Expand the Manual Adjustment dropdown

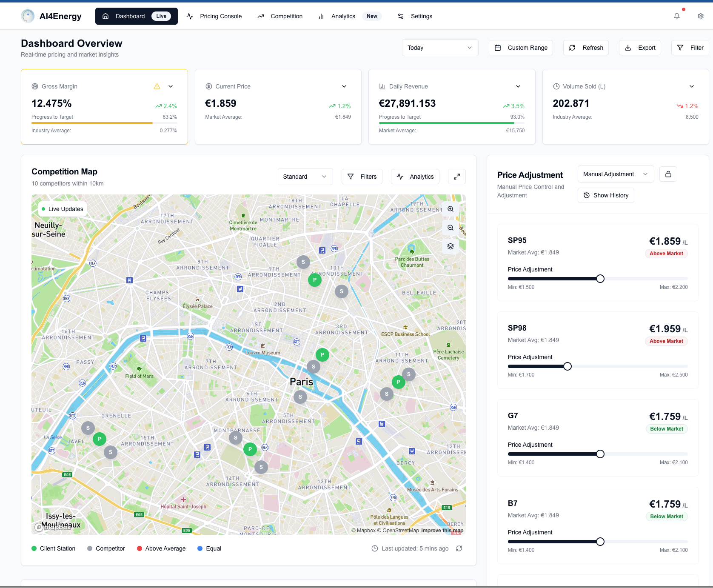point(615,174)
